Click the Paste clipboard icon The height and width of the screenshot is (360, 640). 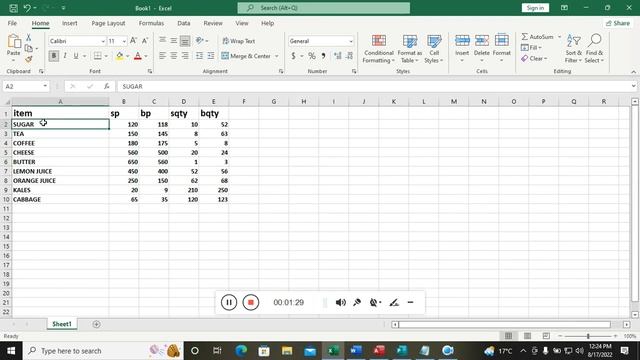tap(13, 42)
